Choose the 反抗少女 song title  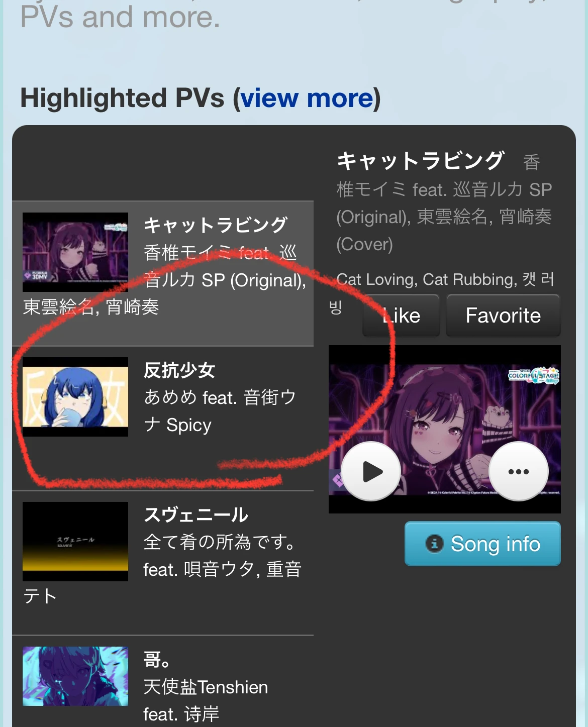click(179, 370)
